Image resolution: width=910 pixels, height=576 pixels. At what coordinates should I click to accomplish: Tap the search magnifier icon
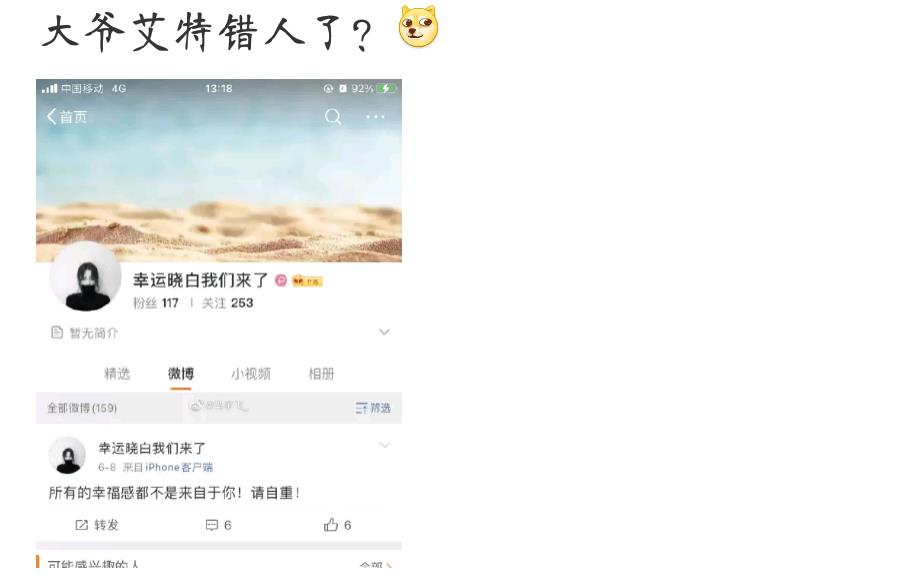pyautogui.click(x=333, y=117)
